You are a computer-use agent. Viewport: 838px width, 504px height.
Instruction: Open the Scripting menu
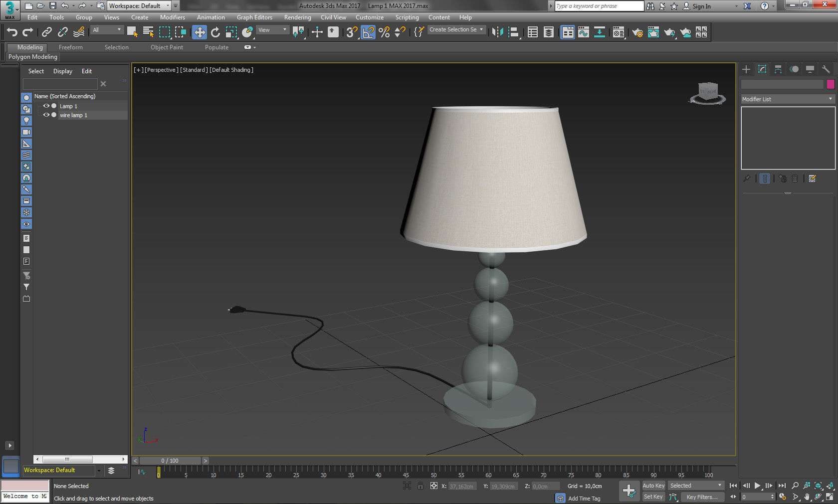click(407, 17)
